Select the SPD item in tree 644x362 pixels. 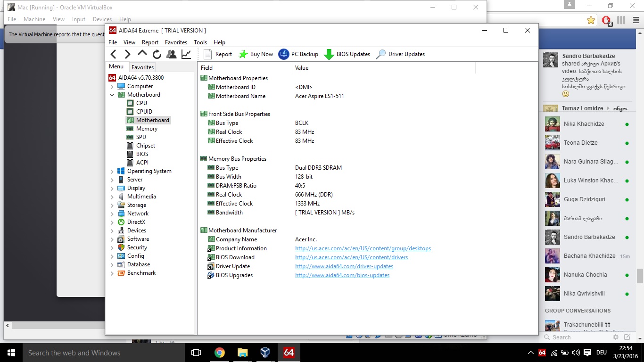141,137
